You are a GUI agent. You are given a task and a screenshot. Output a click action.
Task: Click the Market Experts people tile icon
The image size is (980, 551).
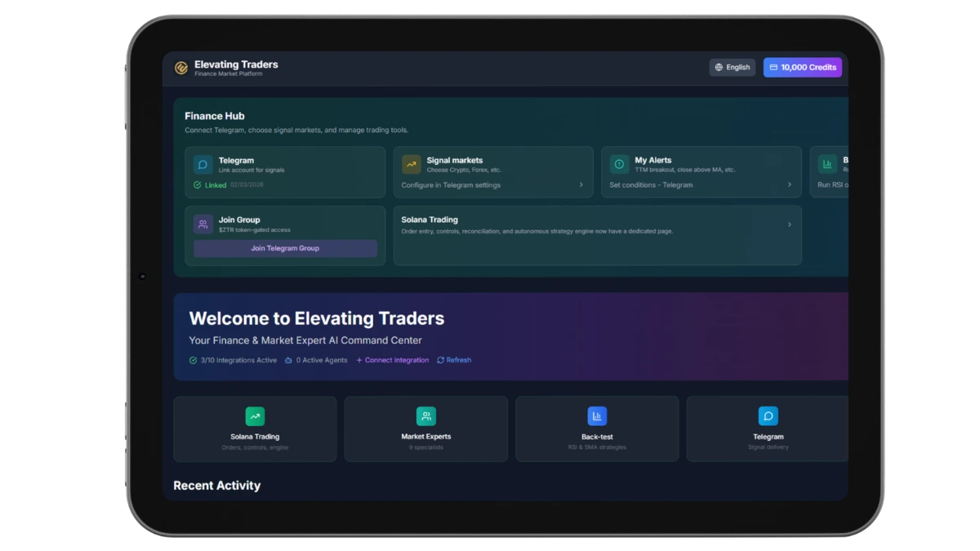click(426, 416)
